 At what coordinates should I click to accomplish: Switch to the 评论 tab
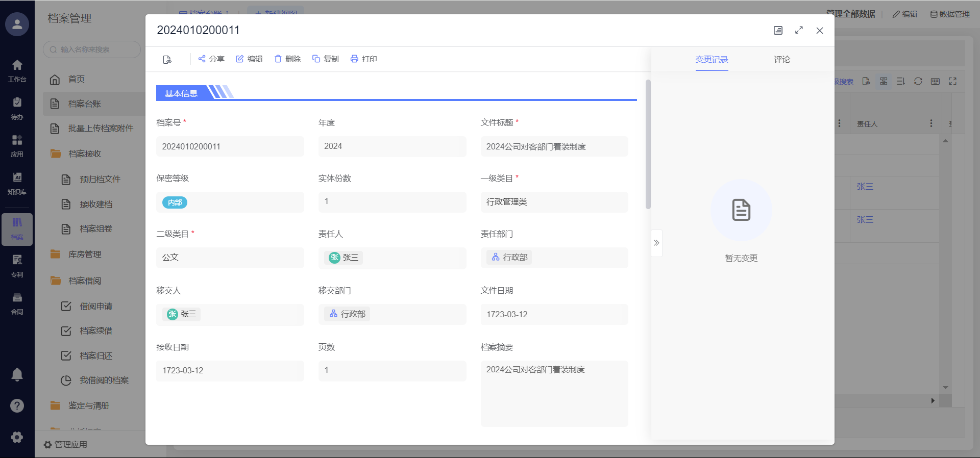click(781, 60)
